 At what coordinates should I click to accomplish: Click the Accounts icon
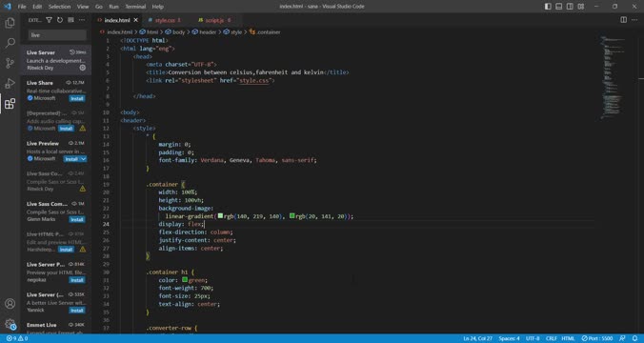click(10, 304)
